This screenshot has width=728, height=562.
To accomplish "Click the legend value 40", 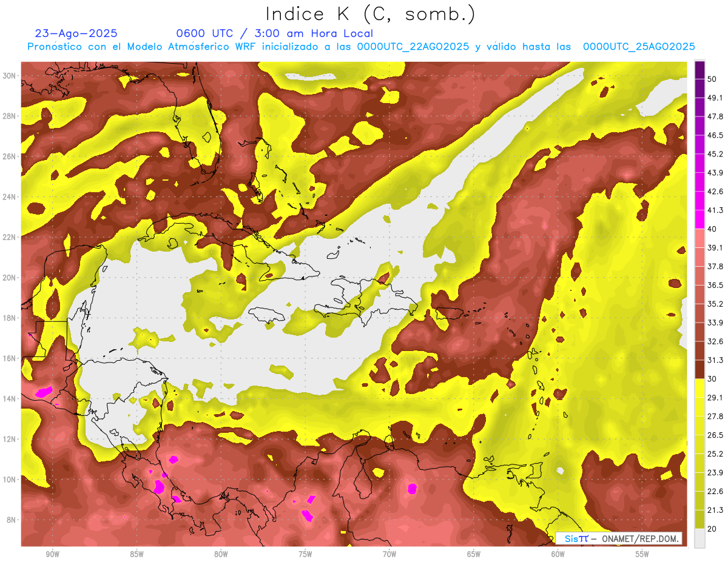I will click(713, 229).
